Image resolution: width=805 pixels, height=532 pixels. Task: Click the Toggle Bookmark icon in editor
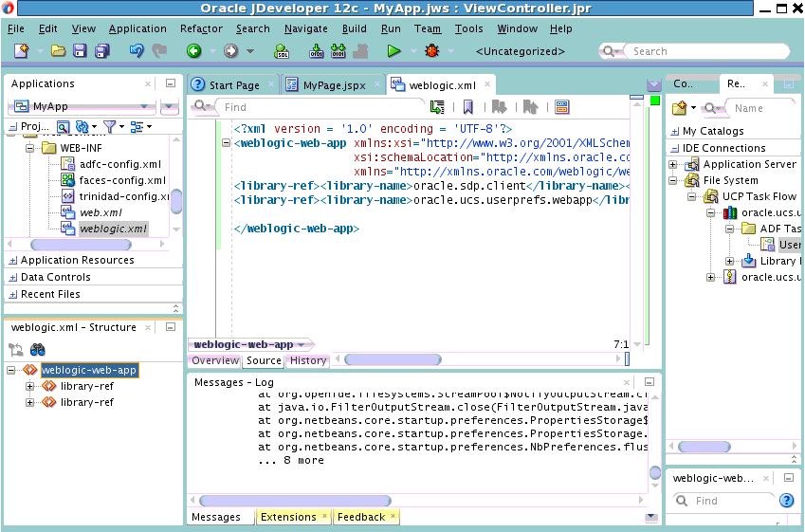467,107
